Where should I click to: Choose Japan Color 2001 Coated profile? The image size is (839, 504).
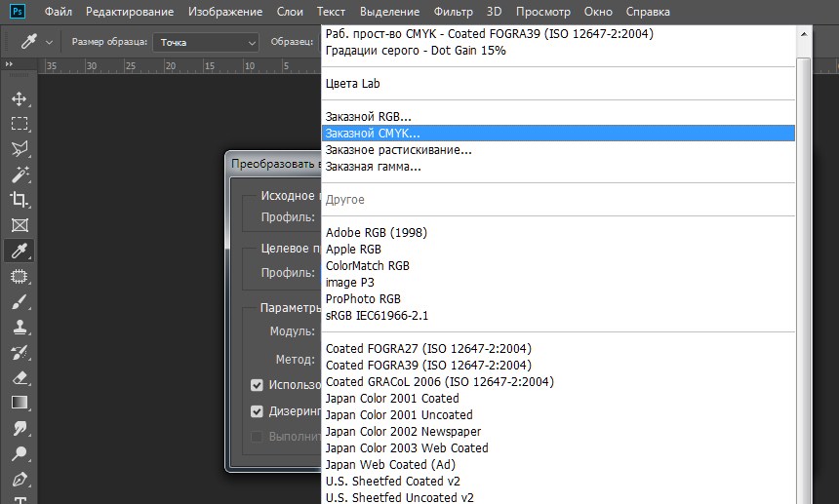[x=558, y=398]
